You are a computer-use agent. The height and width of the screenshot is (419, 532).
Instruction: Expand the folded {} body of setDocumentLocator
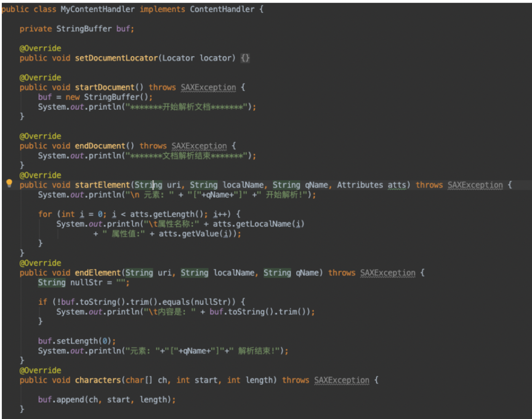pyautogui.click(x=245, y=58)
